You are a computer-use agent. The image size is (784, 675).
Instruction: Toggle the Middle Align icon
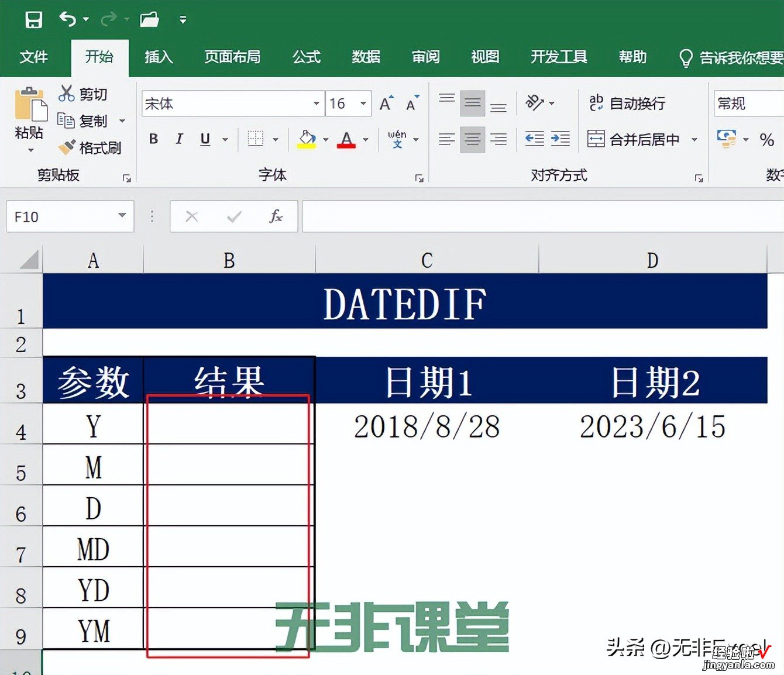[x=473, y=104]
